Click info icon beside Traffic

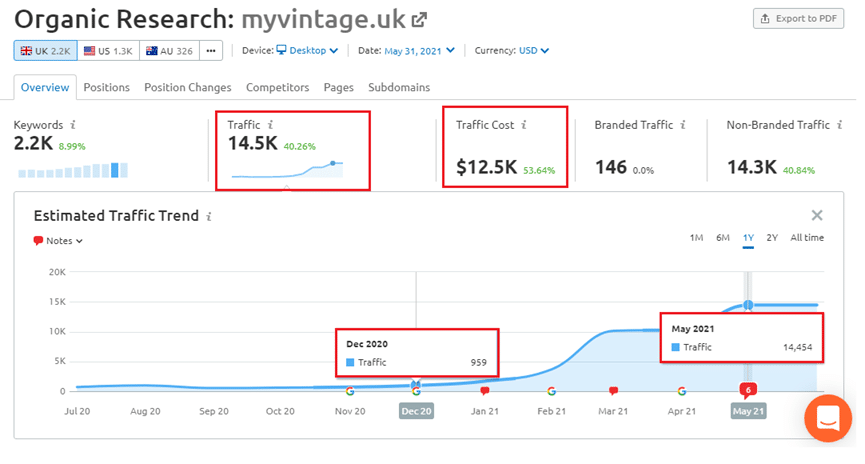click(270, 125)
